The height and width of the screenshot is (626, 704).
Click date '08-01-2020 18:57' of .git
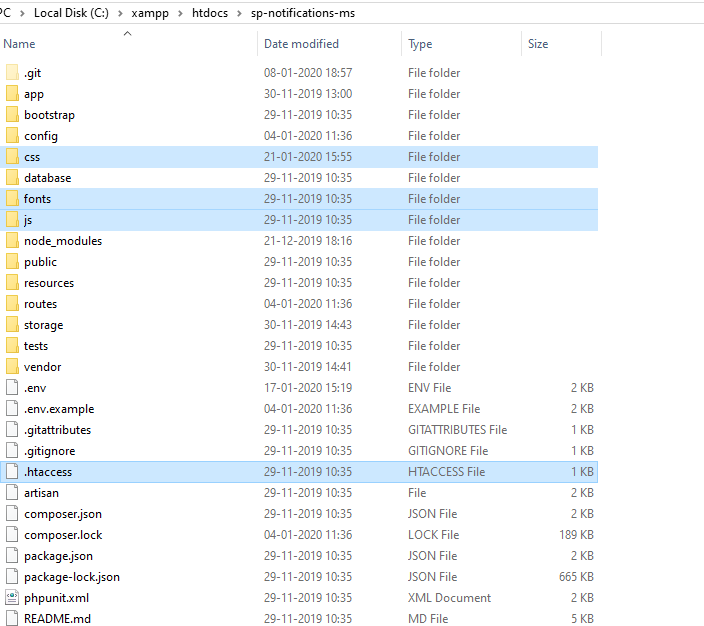click(308, 73)
